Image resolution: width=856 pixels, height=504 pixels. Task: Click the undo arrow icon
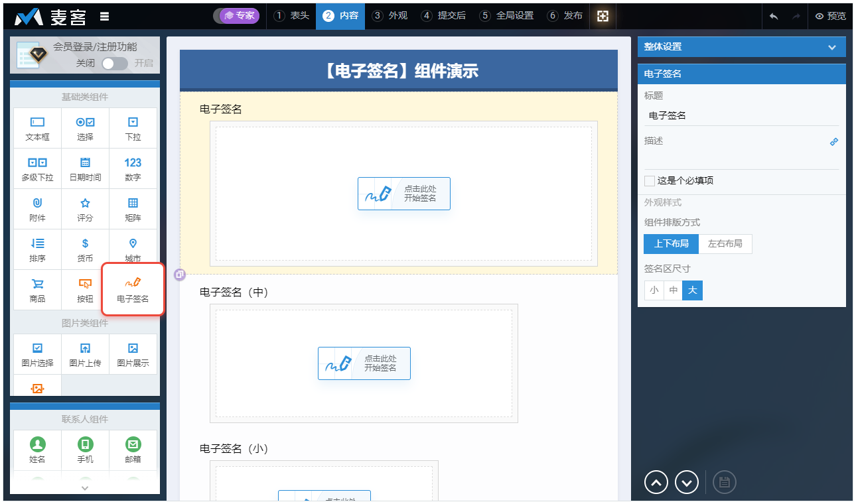[x=774, y=17]
